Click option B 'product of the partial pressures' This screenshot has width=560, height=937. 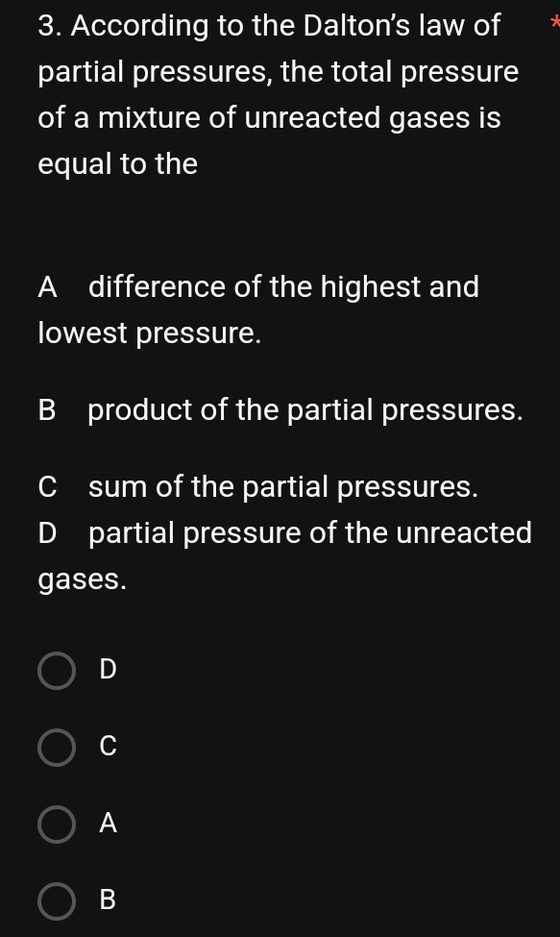pyautogui.click(x=280, y=409)
